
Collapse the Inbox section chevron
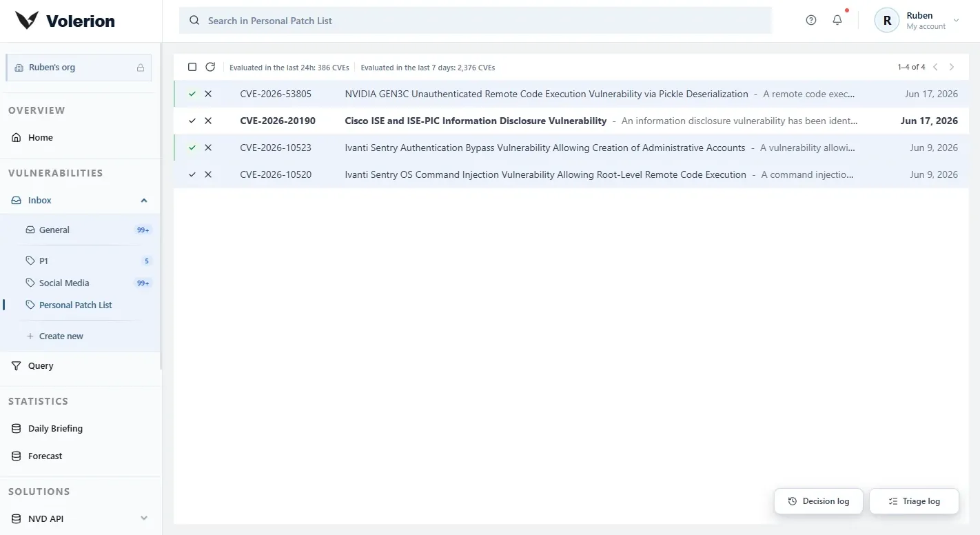coord(144,200)
